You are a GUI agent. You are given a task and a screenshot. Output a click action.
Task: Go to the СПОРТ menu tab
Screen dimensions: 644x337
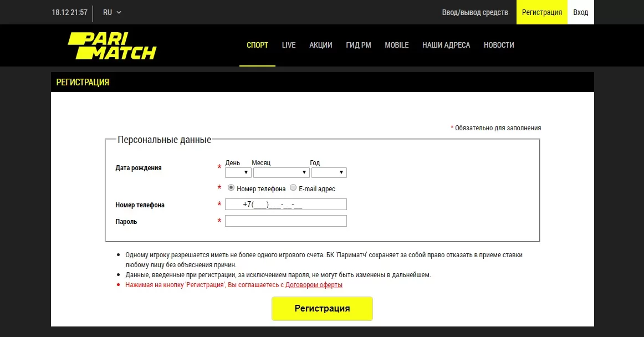pos(257,45)
